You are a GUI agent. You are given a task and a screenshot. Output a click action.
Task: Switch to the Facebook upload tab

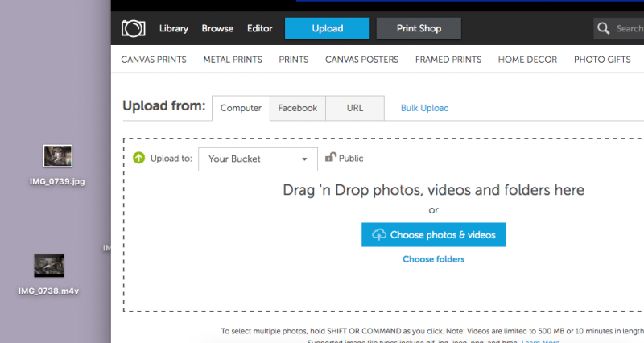[x=298, y=108]
